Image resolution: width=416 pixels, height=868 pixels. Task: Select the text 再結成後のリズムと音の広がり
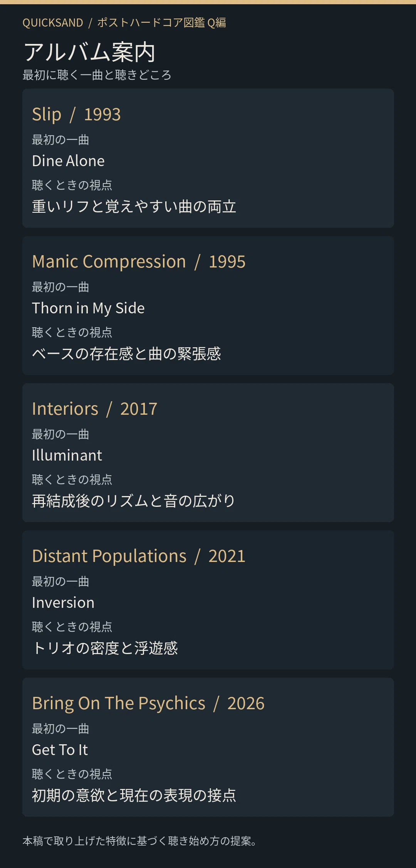[133, 501]
